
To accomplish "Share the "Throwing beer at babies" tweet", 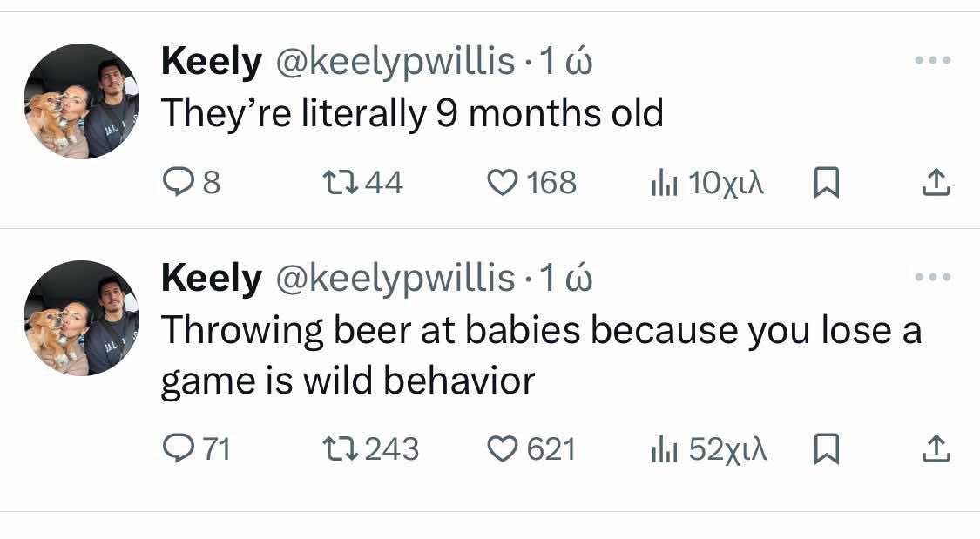I will coord(934,449).
